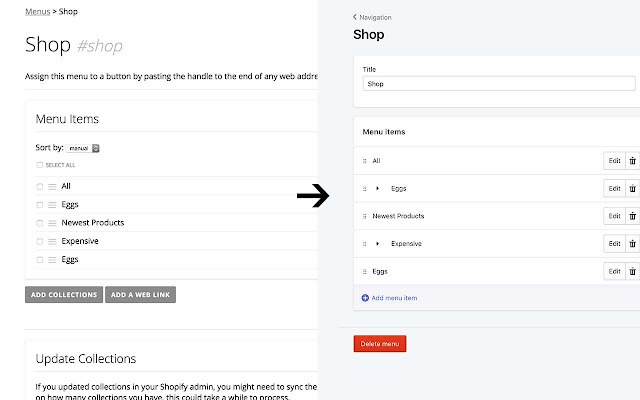Open the Sort by manual dropdown
Screen dimensions: 640x400
(x=83, y=148)
